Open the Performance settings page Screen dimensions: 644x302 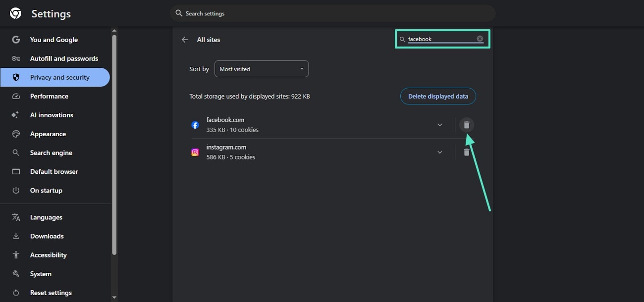point(49,96)
